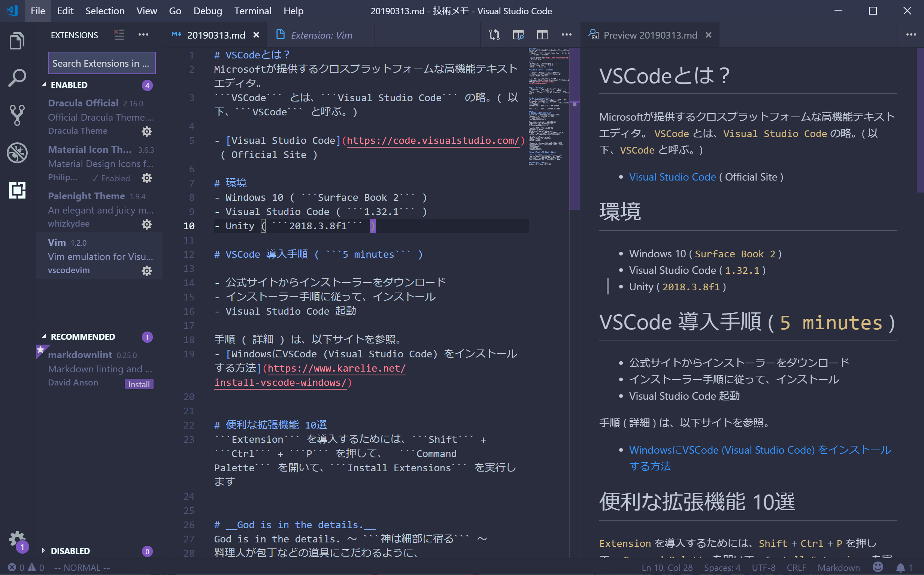The image size is (924, 575).
Task: Click the errors and warnings indicator in status bar
Action: point(25,568)
